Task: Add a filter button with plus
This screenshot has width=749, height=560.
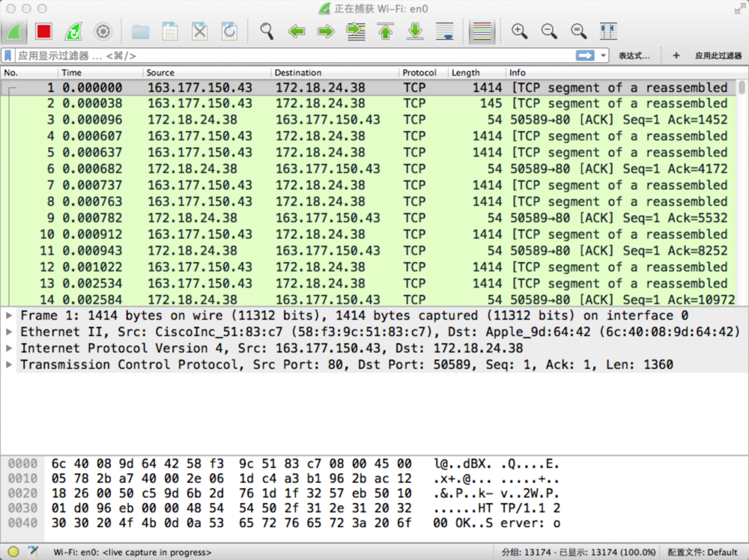Action: [x=676, y=56]
